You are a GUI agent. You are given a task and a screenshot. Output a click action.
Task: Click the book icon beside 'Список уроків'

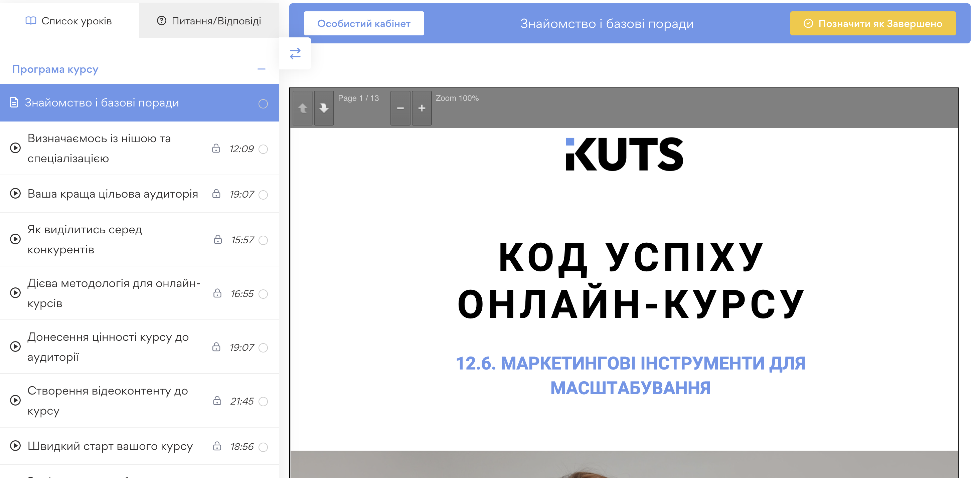click(x=32, y=21)
